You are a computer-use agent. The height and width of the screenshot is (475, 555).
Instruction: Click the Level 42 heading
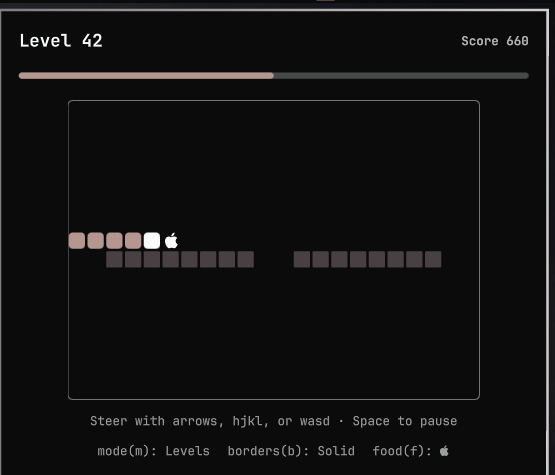tap(61, 41)
